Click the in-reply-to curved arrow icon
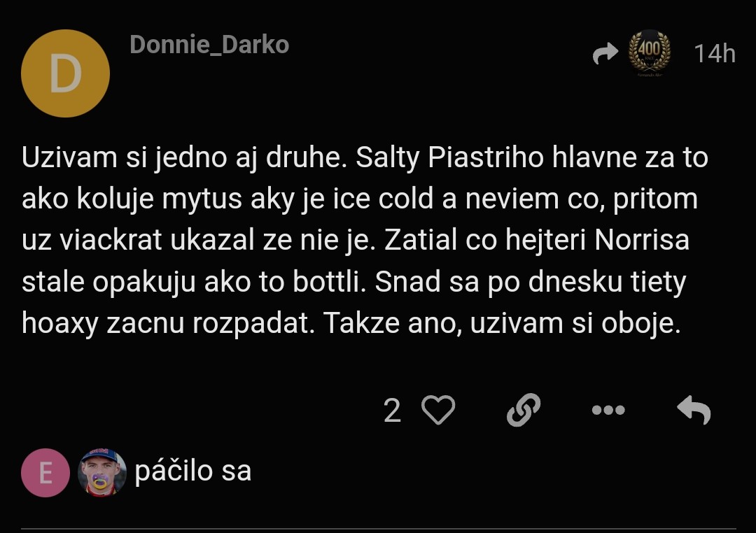 click(605, 53)
